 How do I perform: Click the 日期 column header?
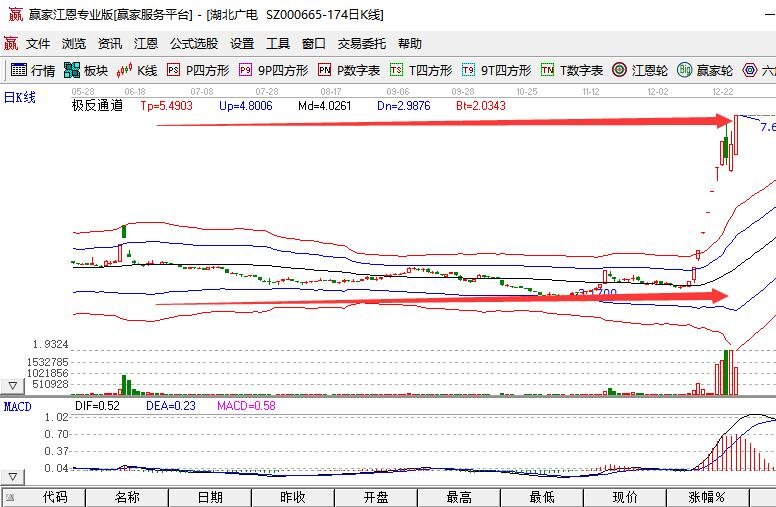tap(210, 497)
